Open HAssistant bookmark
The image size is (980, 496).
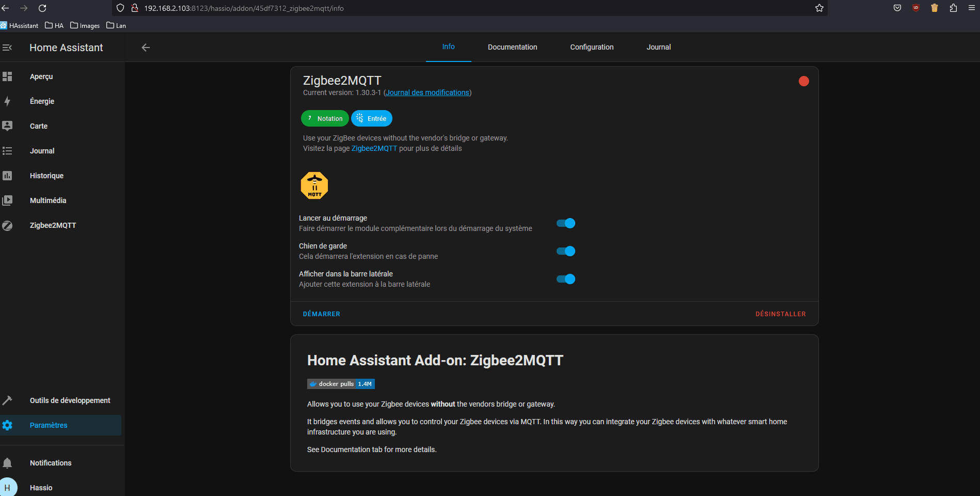click(x=20, y=25)
